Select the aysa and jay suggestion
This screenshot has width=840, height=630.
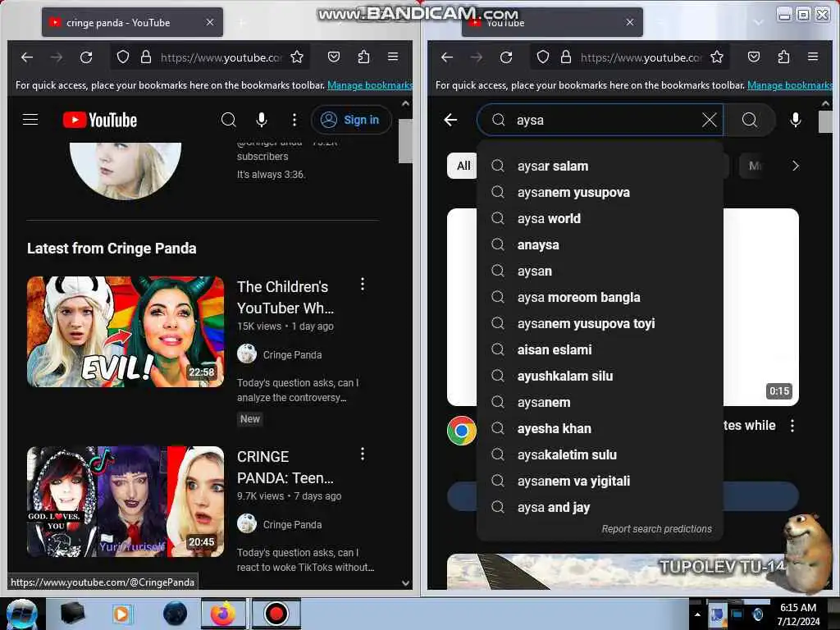point(600,507)
